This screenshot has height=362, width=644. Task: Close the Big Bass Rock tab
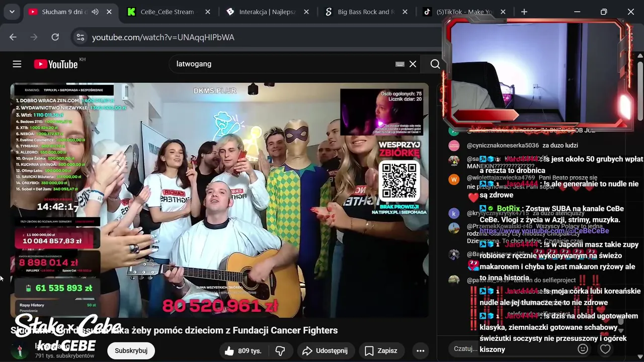coord(405,12)
